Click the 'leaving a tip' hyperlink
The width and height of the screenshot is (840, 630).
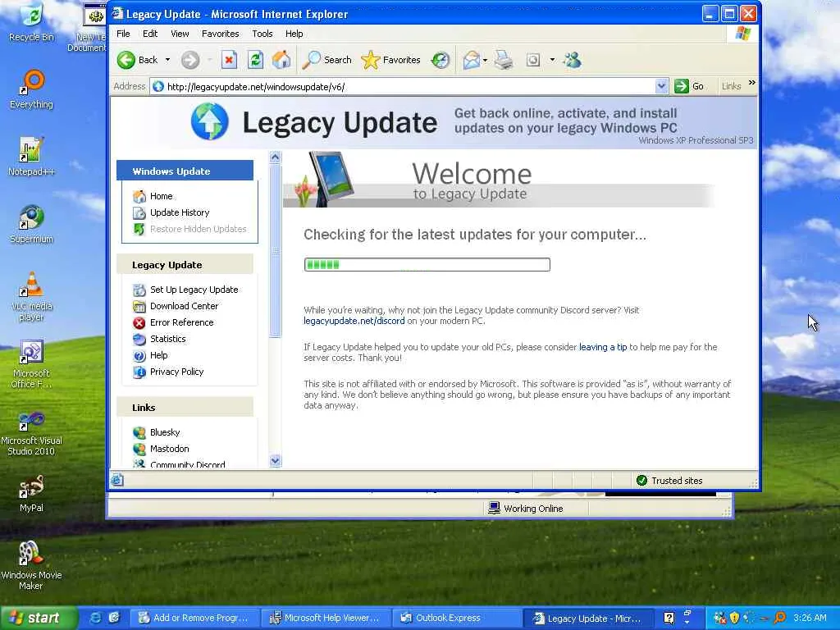tap(603, 347)
